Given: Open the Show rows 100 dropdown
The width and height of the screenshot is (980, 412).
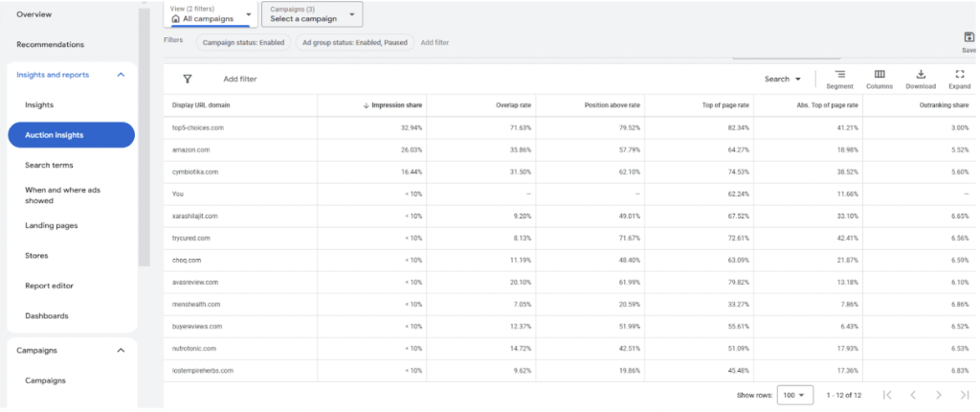Looking at the screenshot, I should coord(794,395).
